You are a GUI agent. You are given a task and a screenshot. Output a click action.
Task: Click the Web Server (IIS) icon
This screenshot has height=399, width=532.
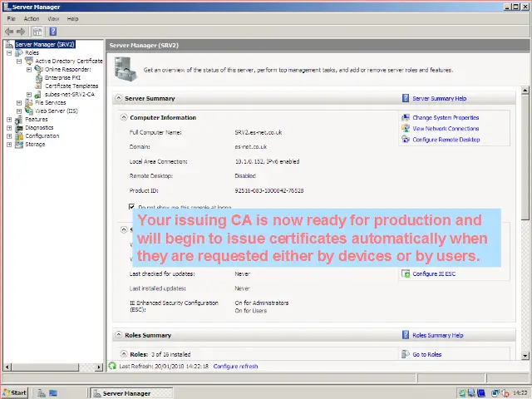point(29,111)
